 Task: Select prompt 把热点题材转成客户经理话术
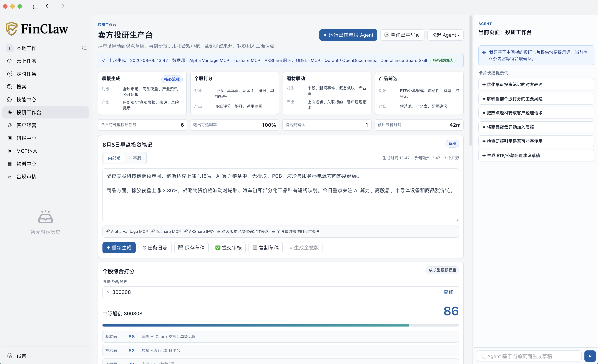point(536,113)
